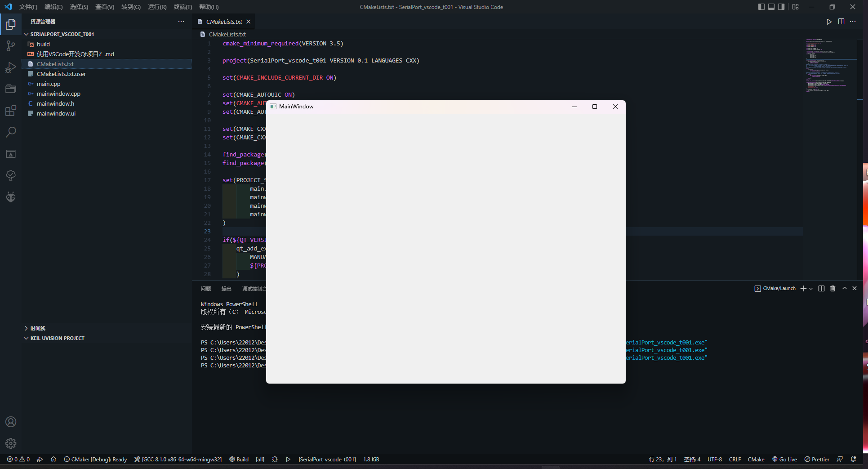The width and height of the screenshot is (868, 469).
Task: Open the 终端(T) menu
Action: point(183,7)
